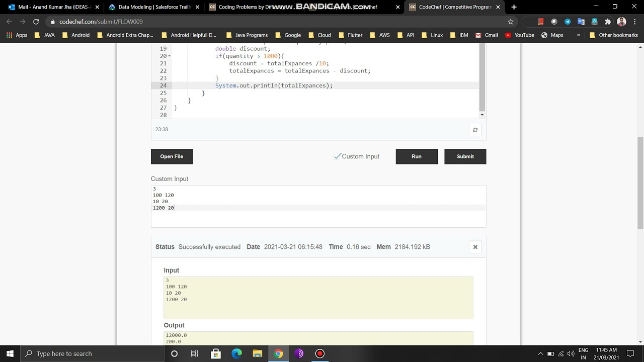This screenshot has width=644, height=362.
Task: Open Task View on the taskbar
Action: [195, 353]
